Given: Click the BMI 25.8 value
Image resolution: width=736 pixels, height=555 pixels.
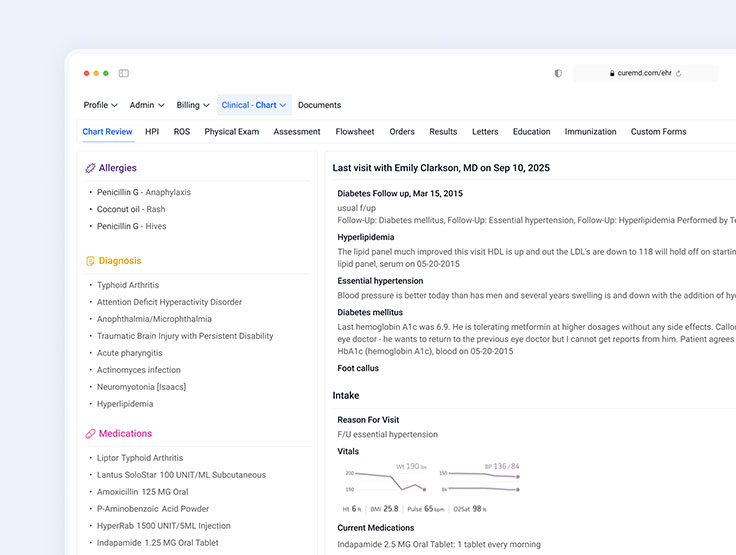Looking at the screenshot, I should click(384, 509).
